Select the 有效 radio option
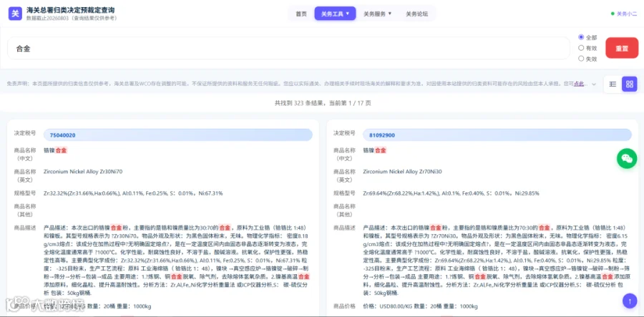This screenshot has height=317, width=644. [x=581, y=48]
